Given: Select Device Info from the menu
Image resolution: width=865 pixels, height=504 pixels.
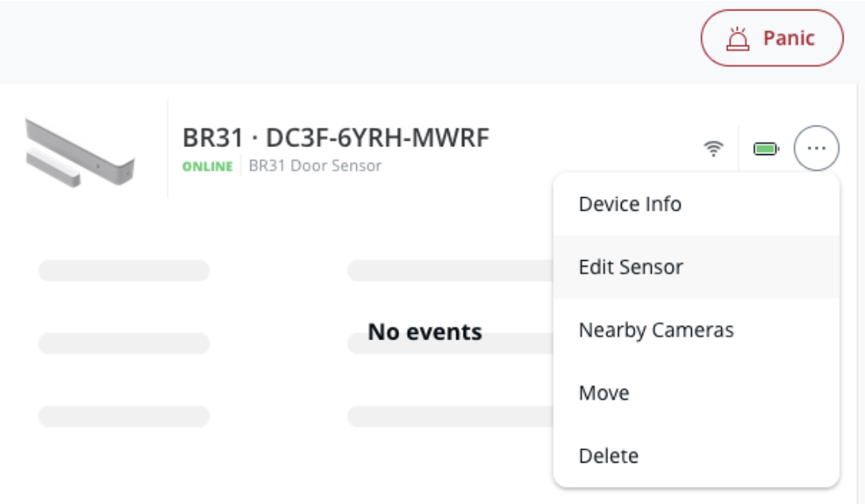Looking at the screenshot, I should pyautogui.click(x=630, y=204).
